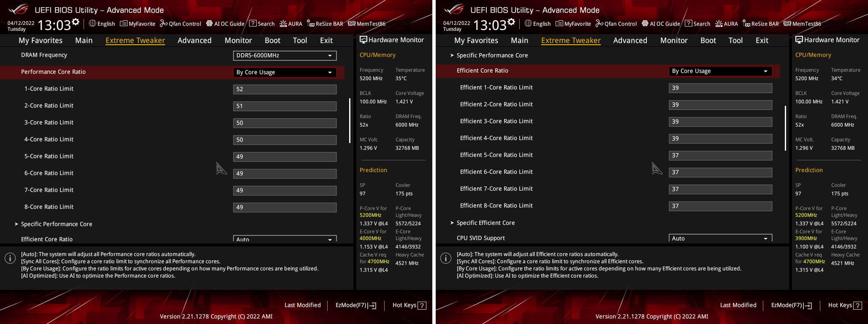Image resolution: width=868 pixels, height=324 pixels.
Task: Open Search question icon in right window
Action: (x=689, y=23)
